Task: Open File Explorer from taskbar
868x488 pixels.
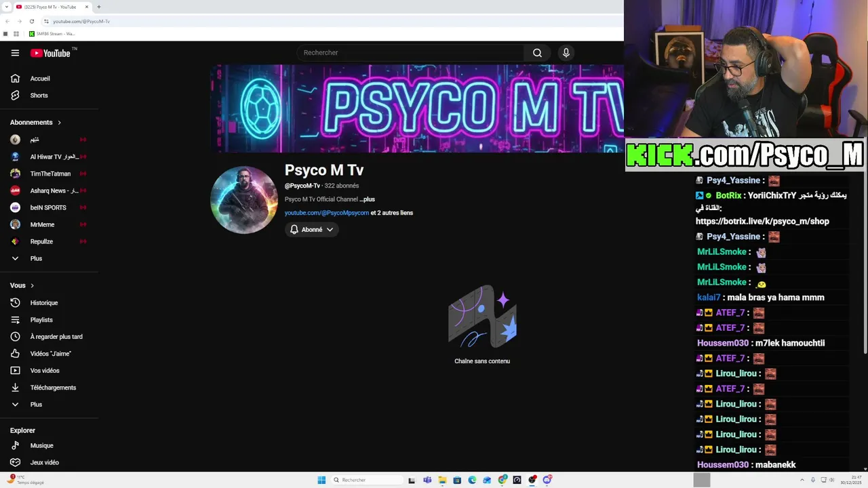Action: [x=442, y=480]
